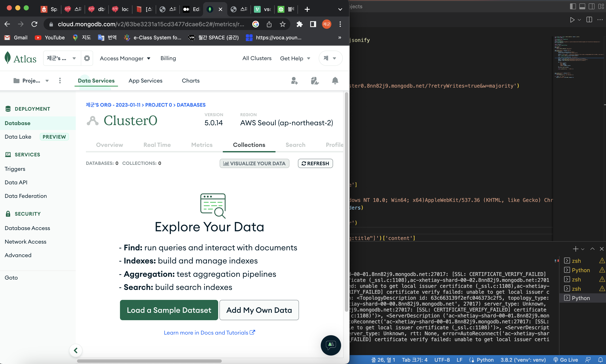Click the Chrome address bar URL
The image size is (606, 364).
(x=151, y=24)
